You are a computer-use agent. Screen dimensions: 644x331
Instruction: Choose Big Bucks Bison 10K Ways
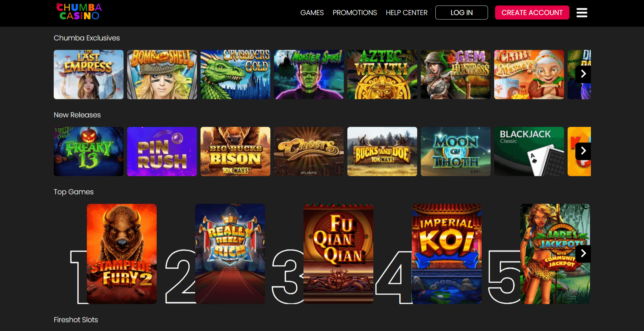(x=235, y=151)
